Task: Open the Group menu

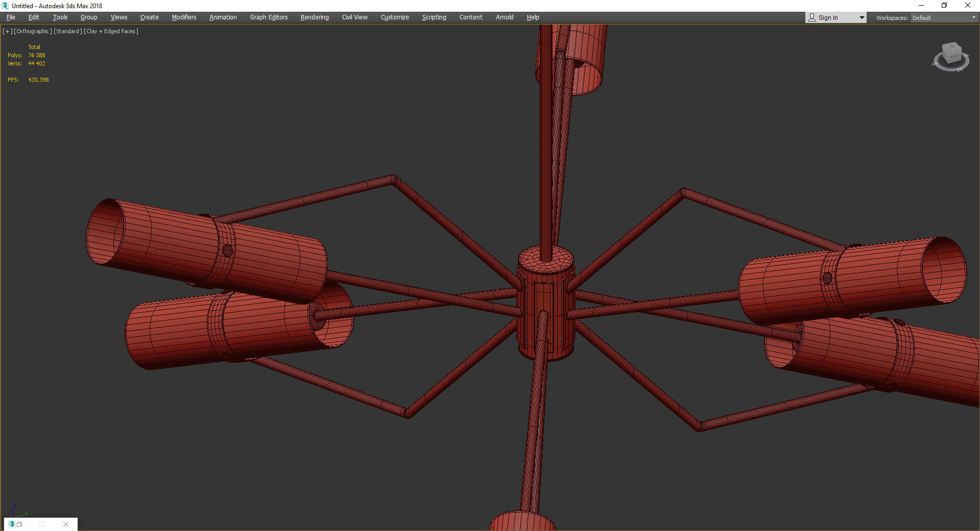Action: click(x=89, y=17)
